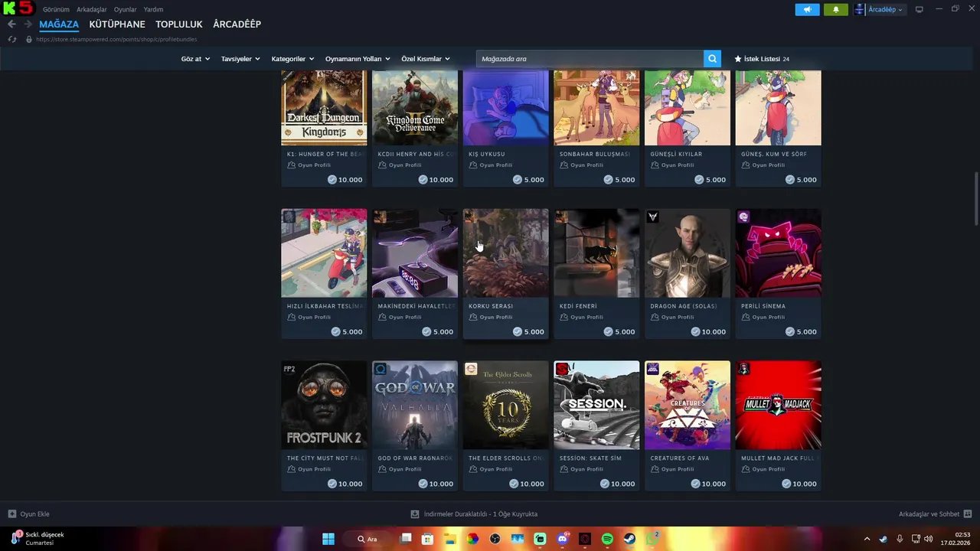The image size is (980, 551).
Task: Select the Kingdom Come Deliverance II bundle
Action: [x=415, y=129]
